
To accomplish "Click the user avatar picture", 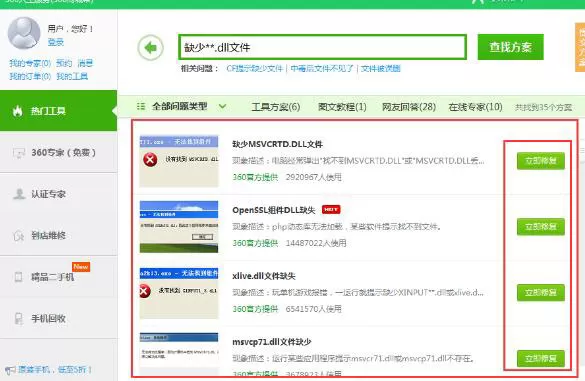I will 24,33.
